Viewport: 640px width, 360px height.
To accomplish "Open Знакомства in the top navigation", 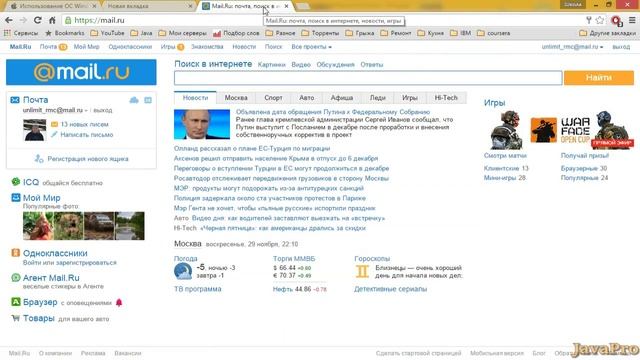I will (207, 47).
